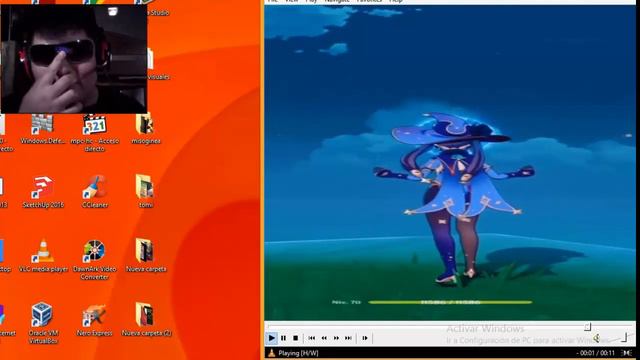Click the cone icon in player status bar
The height and width of the screenshot is (360, 640).
pos(271,353)
